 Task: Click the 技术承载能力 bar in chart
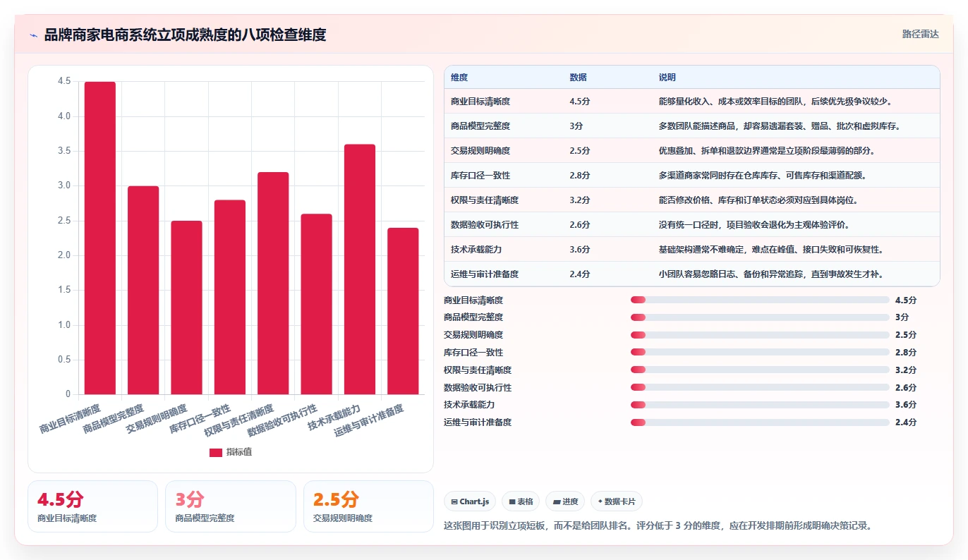pos(360,269)
